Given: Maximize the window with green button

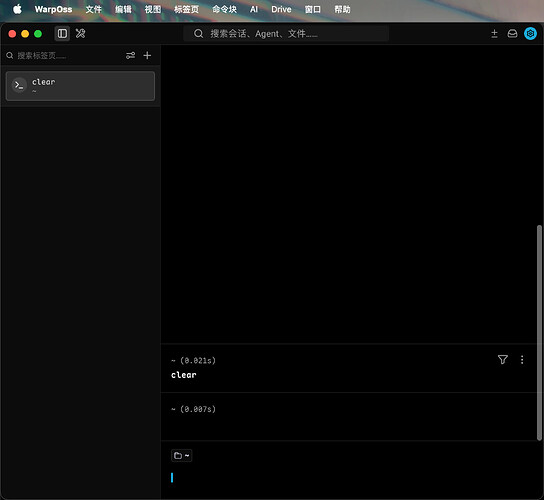Looking at the screenshot, I should click(38, 34).
